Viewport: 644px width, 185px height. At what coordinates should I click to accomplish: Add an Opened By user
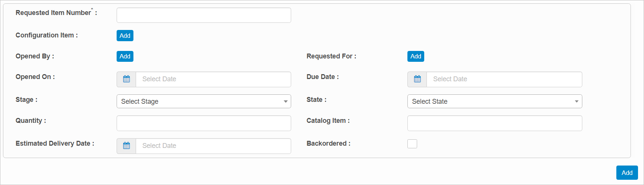tap(125, 56)
